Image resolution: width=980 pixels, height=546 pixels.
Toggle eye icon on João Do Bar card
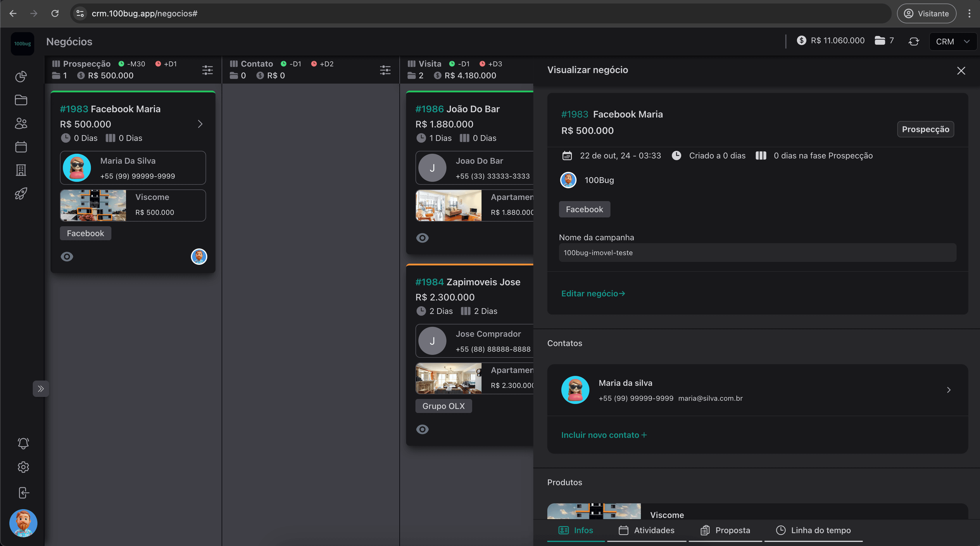422,238
